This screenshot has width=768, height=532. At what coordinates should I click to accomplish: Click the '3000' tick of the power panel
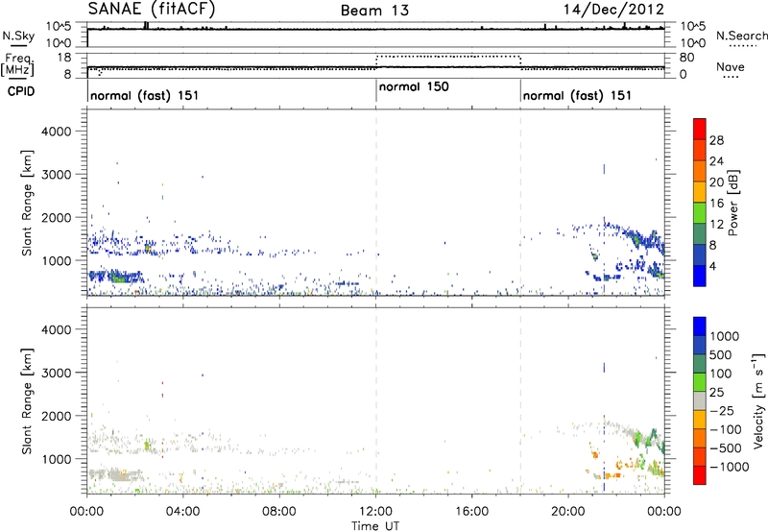[x=57, y=175]
